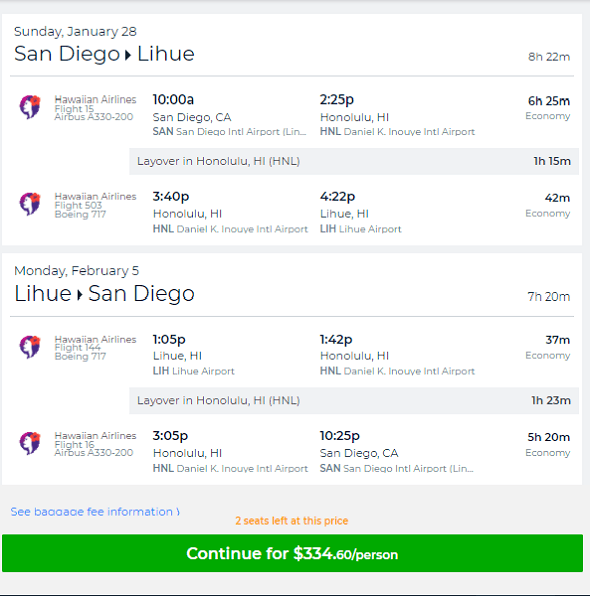The image size is (590, 596).
Task: Click Hawaiian Airlines logo for Flight 144
Action: click(x=30, y=347)
